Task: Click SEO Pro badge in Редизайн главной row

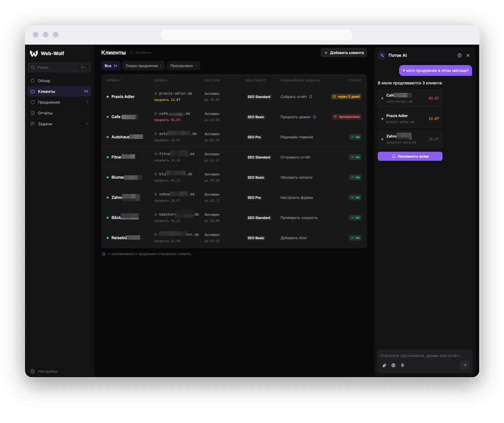Action: tap(254, 137)
